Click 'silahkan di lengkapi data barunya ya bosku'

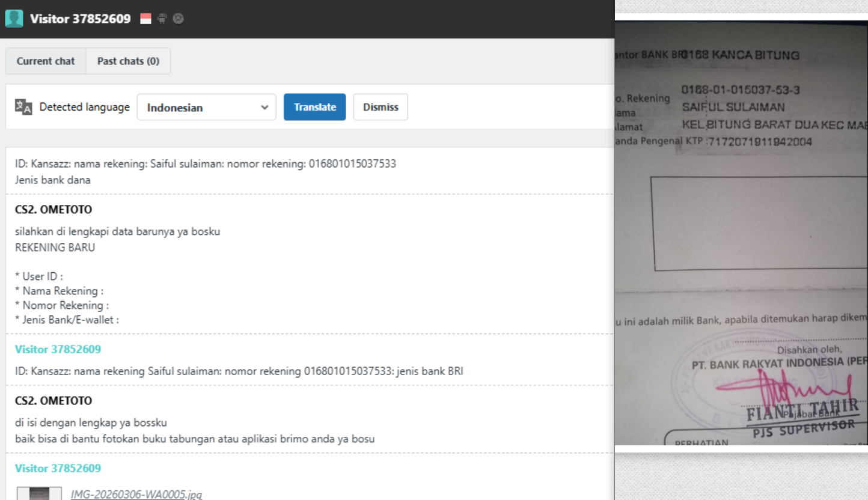118,231
